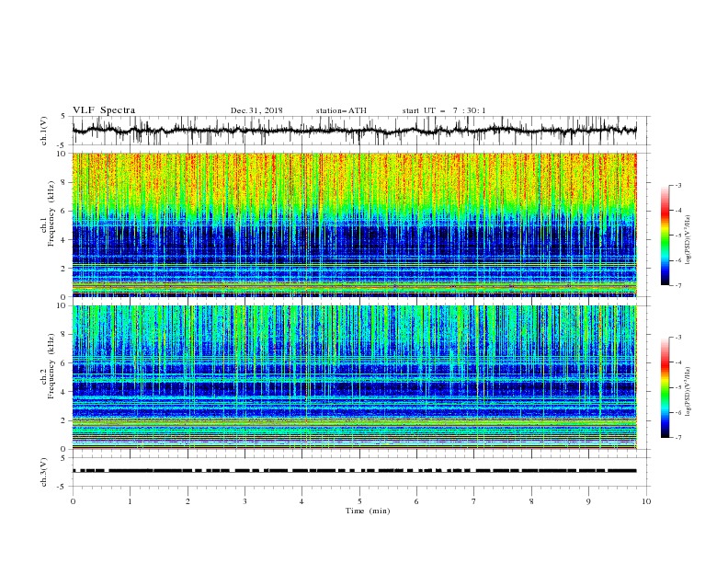728x563 pixels.
Task: Click the 'Time (min)' axis label
Action: point(368,511)
